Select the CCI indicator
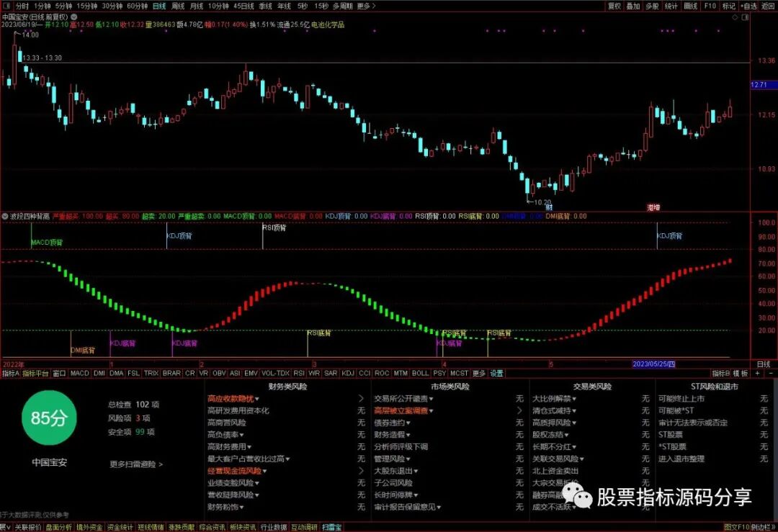Viewport: 778px width, 532px height. [365, 374]
